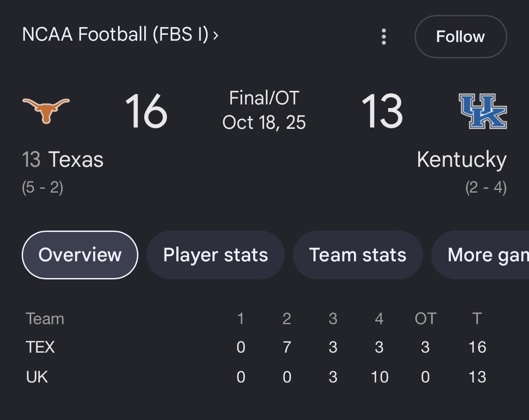
Task: Open NCAA Football (FBS I) league link
Action: pyautogui.click(x=115, y=34)
